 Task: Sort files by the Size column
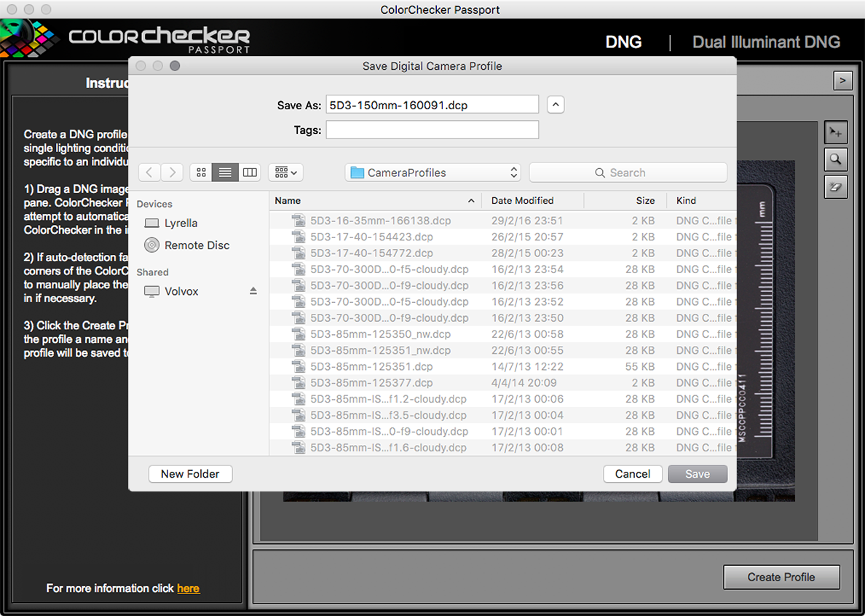(x=625, y=201)
